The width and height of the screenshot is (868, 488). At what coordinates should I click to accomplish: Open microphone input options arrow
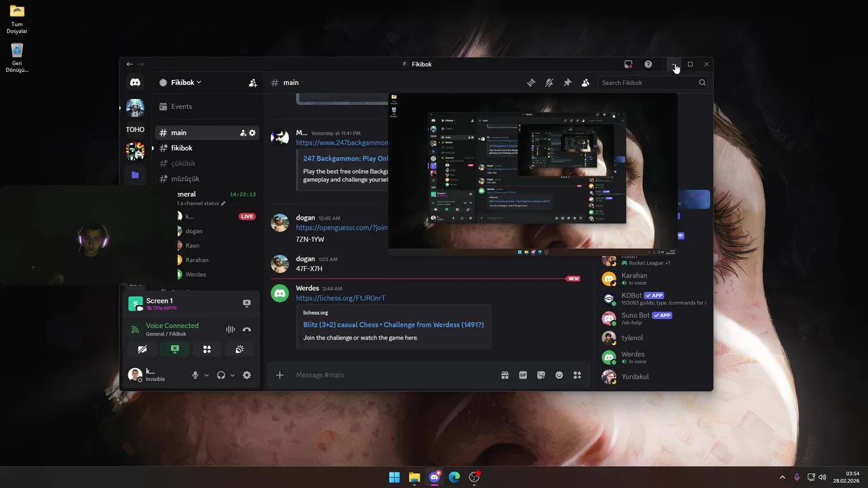[206, 375]
